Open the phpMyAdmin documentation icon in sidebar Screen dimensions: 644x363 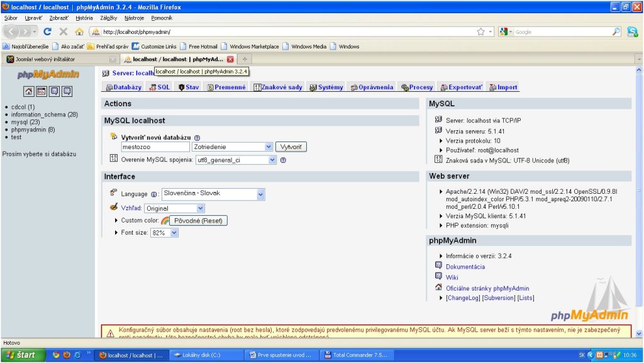point(54,91)
